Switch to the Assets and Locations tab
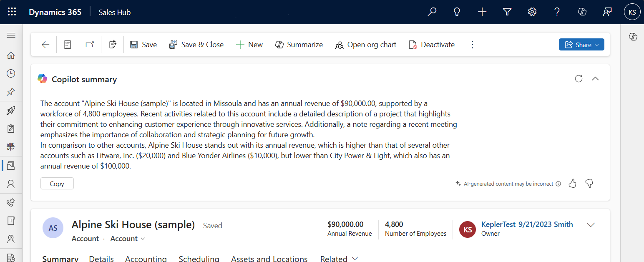The width and height of the screenshot is (644, 262). [x=269, y=259]
